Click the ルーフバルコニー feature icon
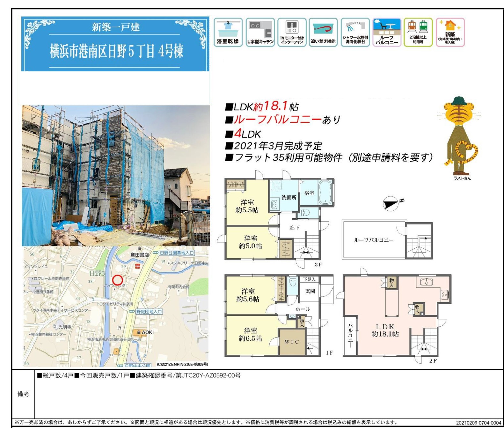This screenshot has height=428, width=504. [387, 32]
